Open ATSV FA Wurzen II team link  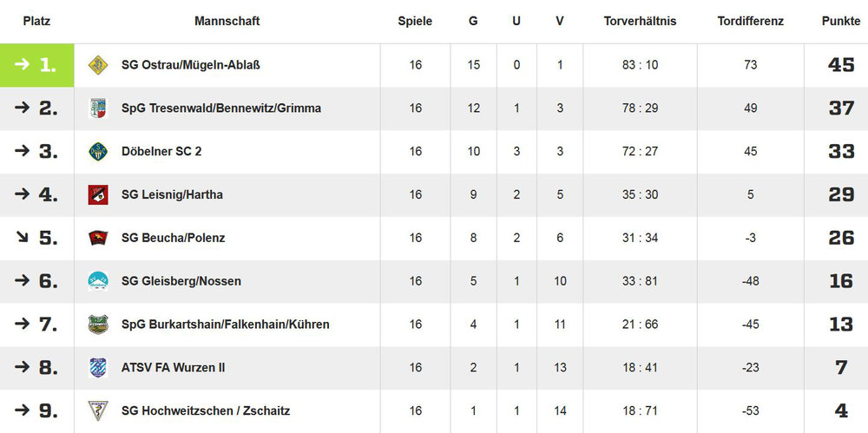tap(174, 368)
